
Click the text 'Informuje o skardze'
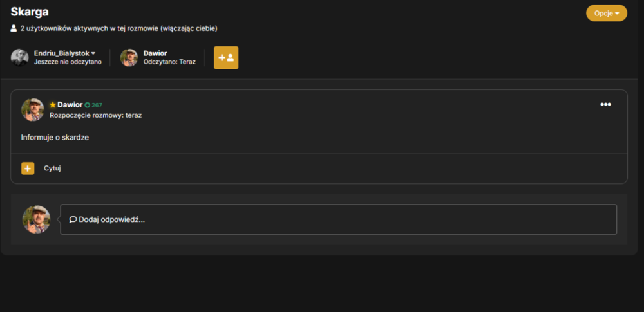55,138
